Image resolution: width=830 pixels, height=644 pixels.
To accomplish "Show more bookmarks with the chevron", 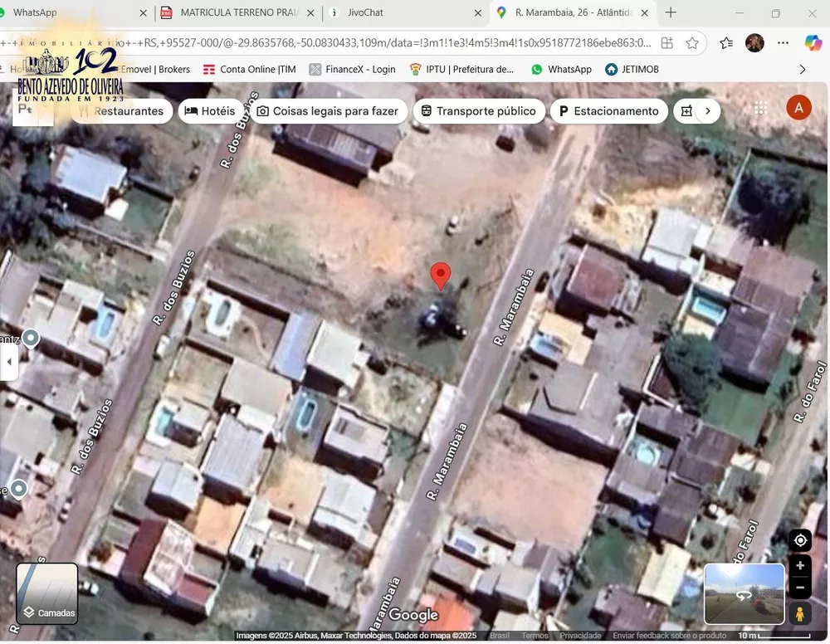I will click(x=802, y=70).
